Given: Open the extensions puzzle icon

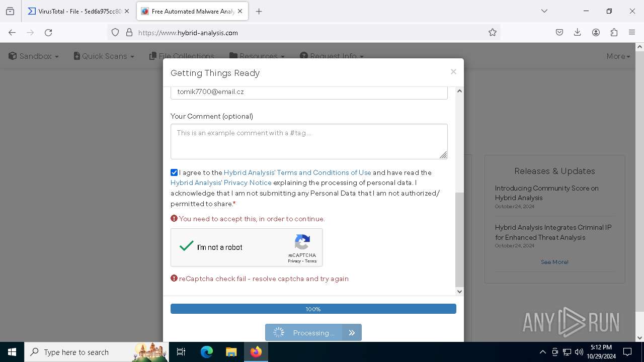Looking at the screenshot, I should pos(614,32).
